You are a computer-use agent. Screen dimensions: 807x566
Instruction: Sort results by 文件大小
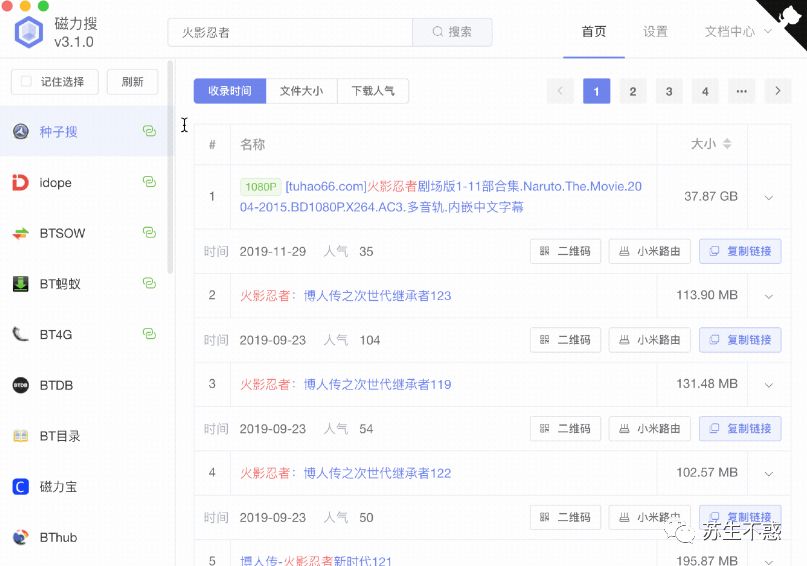tap(302, 91)
